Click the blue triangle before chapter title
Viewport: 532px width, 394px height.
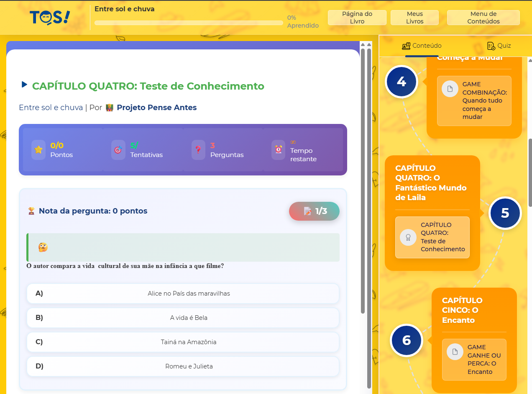[x=24, y=85]
